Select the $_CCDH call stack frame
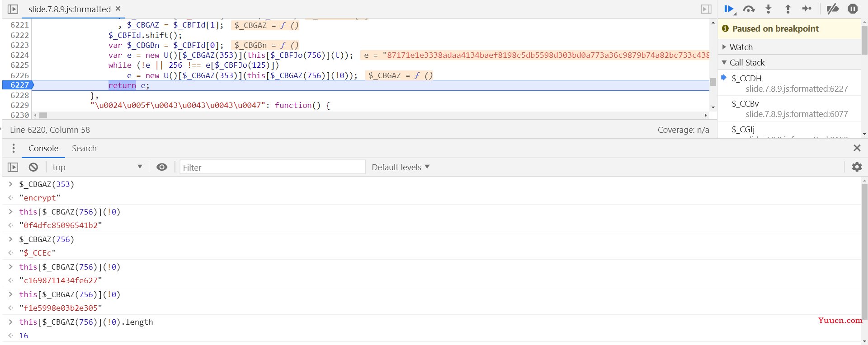The height and width of the screenshot is (345, 868). [x=788, y=83]
